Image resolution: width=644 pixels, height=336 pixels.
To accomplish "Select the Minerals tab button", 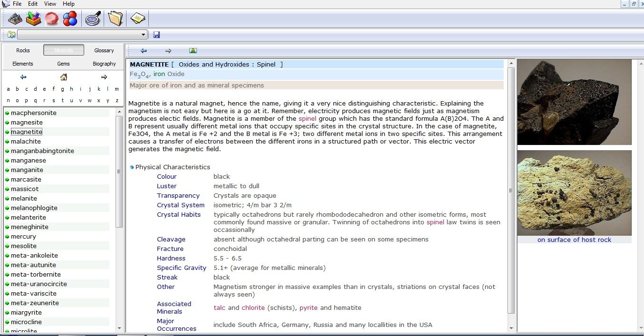I will [64, 50].
